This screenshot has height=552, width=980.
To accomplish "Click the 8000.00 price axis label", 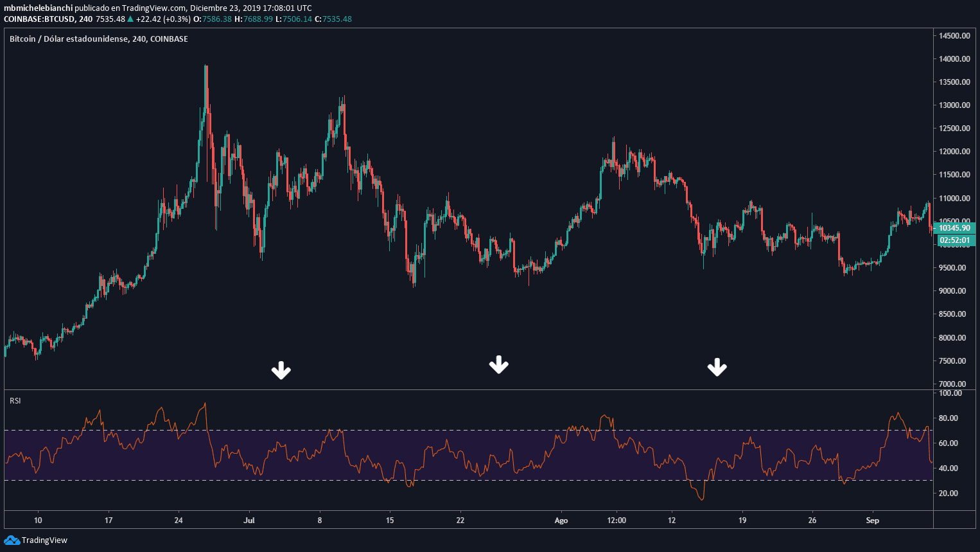I will coord(952,338).
